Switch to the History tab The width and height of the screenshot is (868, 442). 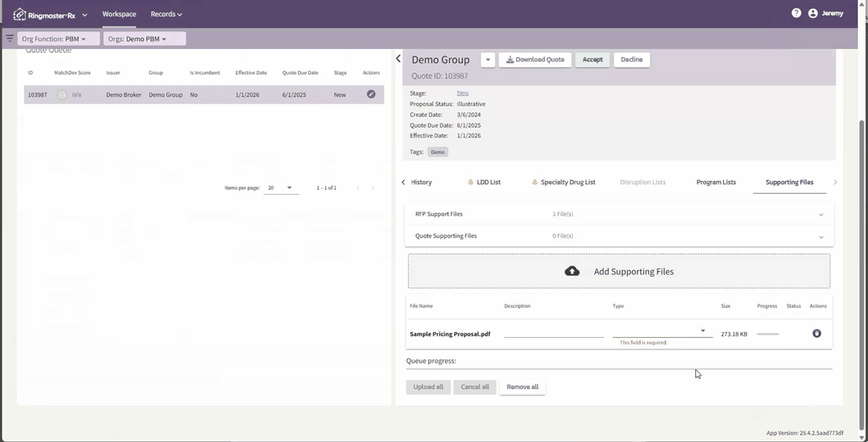coord(422,182)
